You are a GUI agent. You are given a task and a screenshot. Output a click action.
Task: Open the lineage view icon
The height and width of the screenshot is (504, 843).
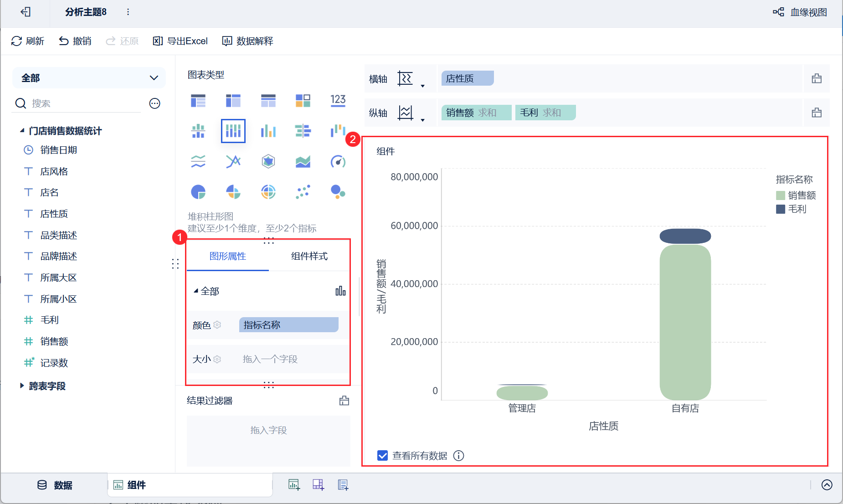click(778, 12)
